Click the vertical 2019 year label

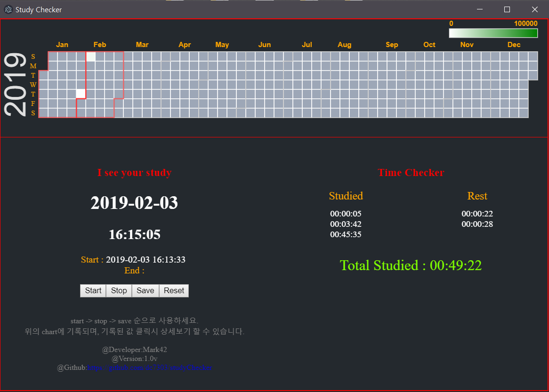(15, 84)
